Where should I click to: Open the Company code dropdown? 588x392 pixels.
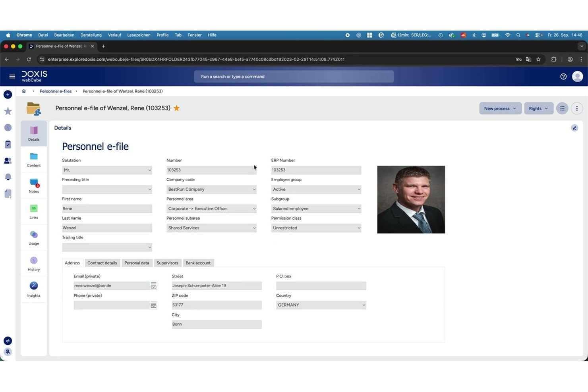(x=211, y=189)
